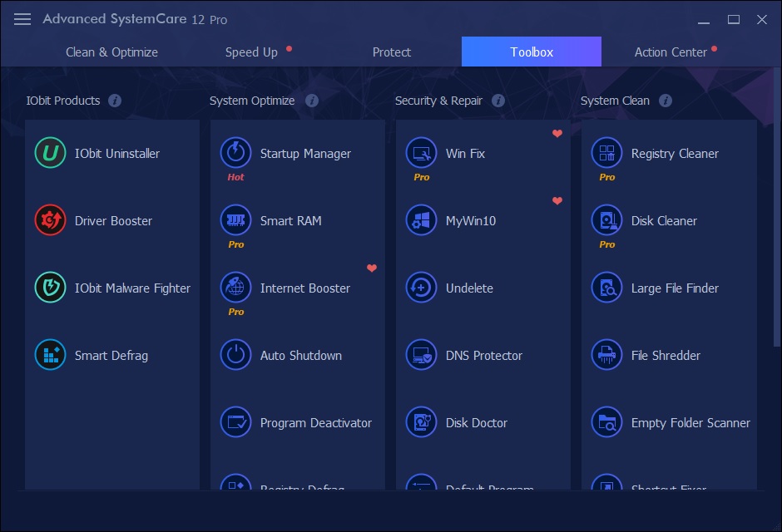Switch to Speed Up tab

[x=251, y=52]
